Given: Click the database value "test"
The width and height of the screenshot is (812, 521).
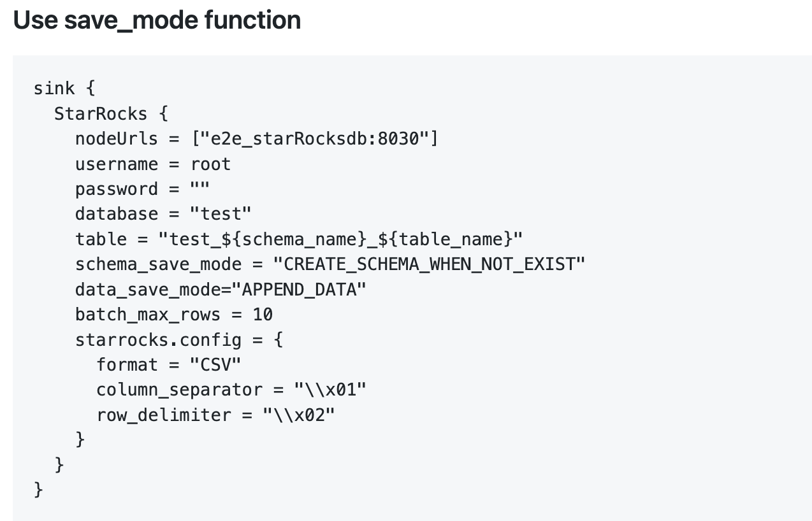Looking at the screenshot, I should pos(221,214).
